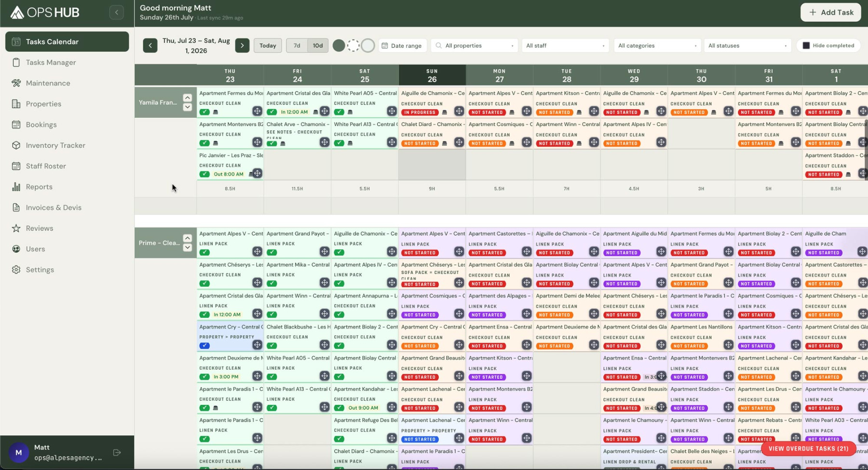Click the up chevron on the Yamila Fran... row
The image size is (868, 470).
pyautogui.click(x=187, y=97)
